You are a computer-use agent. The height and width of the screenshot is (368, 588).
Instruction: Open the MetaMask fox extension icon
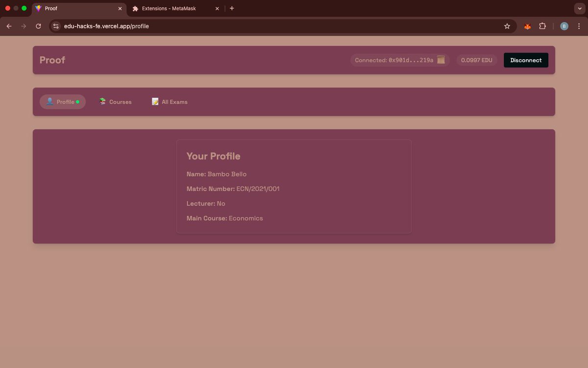[x=527, y=26]
